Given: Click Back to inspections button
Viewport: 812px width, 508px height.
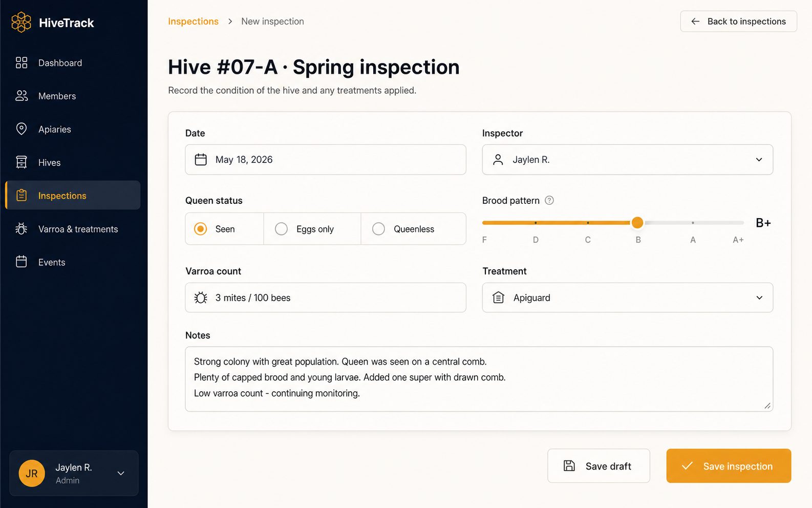Looking at the screenshot, I should point(738,21).
